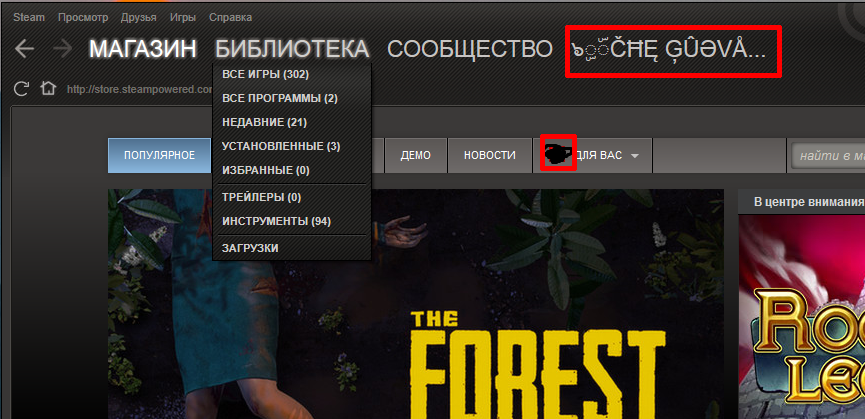
Task: Open the СООБЩЕСТВО section
Action: (x=469, y=49)
